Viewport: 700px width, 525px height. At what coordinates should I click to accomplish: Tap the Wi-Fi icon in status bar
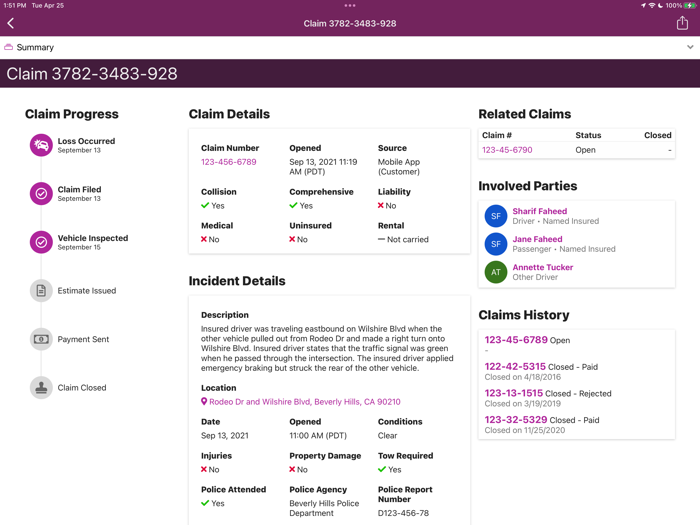pyautogui.click(x=652, y=5)
